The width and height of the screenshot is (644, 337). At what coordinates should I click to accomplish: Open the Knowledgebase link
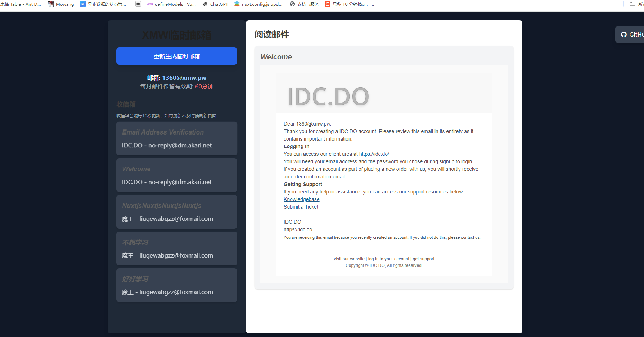tap(301, 199)
